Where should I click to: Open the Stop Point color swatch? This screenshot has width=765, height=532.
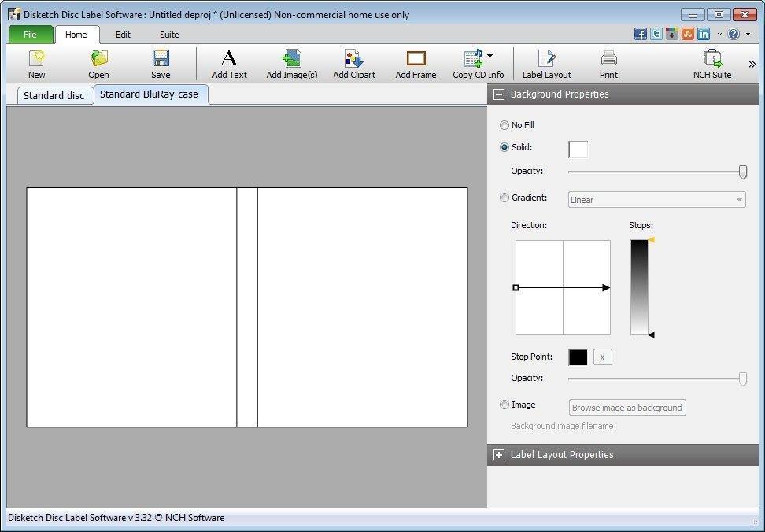(x=577, y=357)
